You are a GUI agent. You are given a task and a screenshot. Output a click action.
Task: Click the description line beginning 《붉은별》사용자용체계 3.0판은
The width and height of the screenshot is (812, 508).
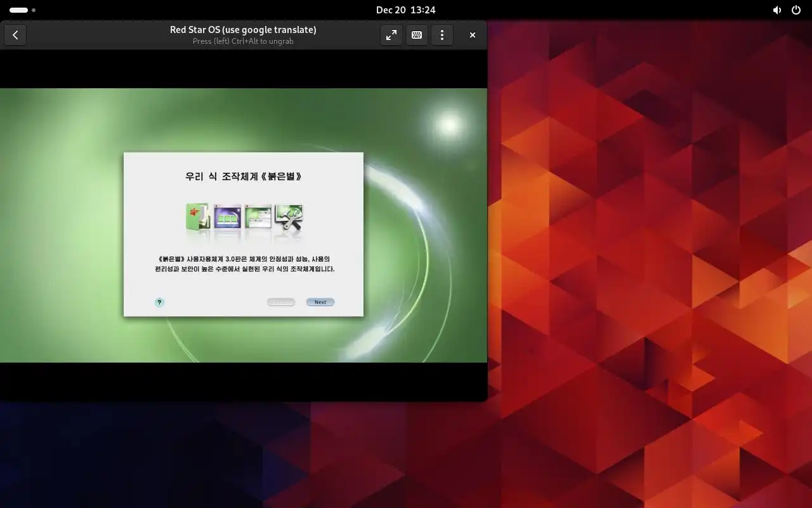pos(244,259)
